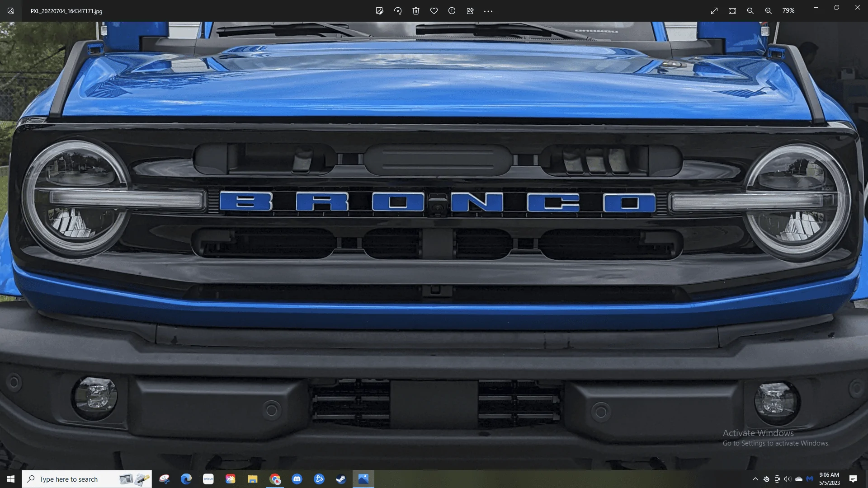Minimize the Photos window

coord(816,8)
